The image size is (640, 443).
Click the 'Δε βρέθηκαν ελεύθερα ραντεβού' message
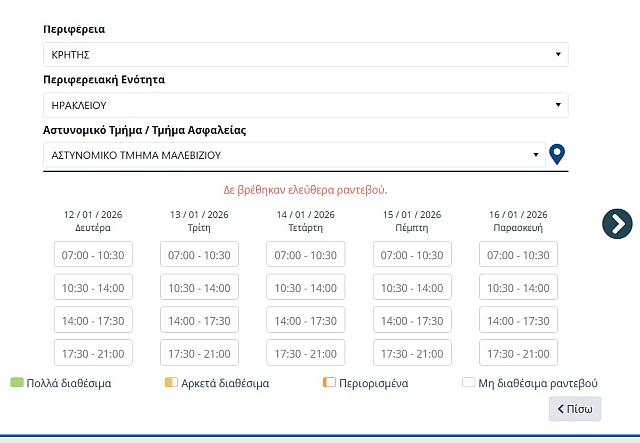305,189
